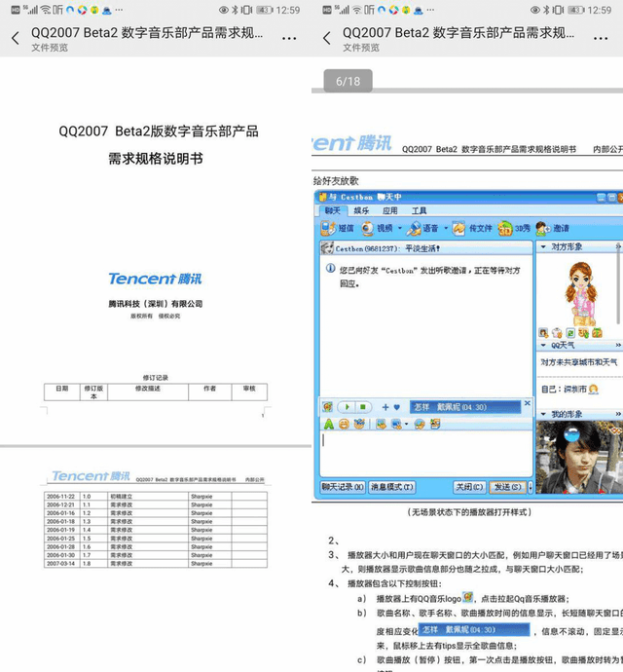Click the 聊天记录(H) button
This screenshot has width=623, height=672.
[343, 487]
